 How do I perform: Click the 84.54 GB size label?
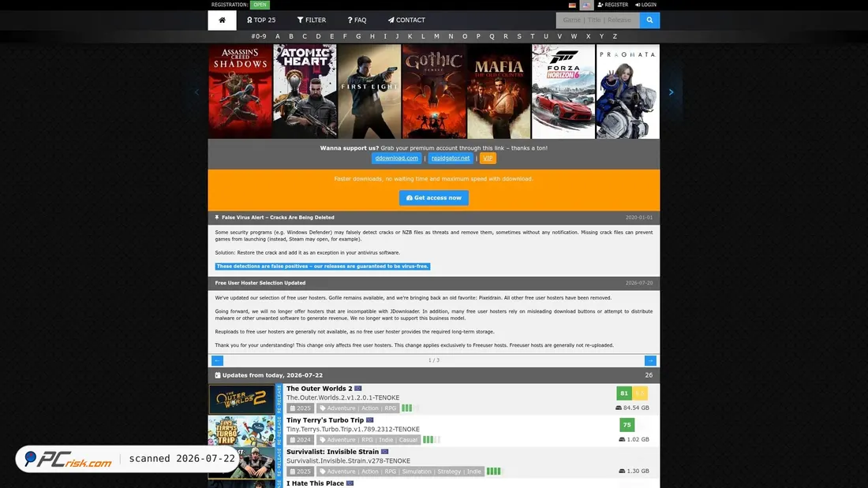click(x=632, y=408)
